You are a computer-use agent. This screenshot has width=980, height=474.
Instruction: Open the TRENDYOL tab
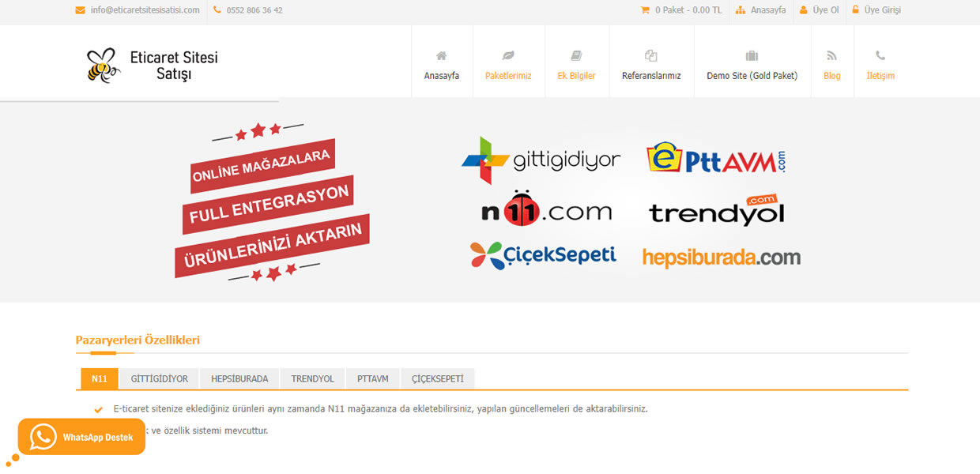tap(313, 378)
